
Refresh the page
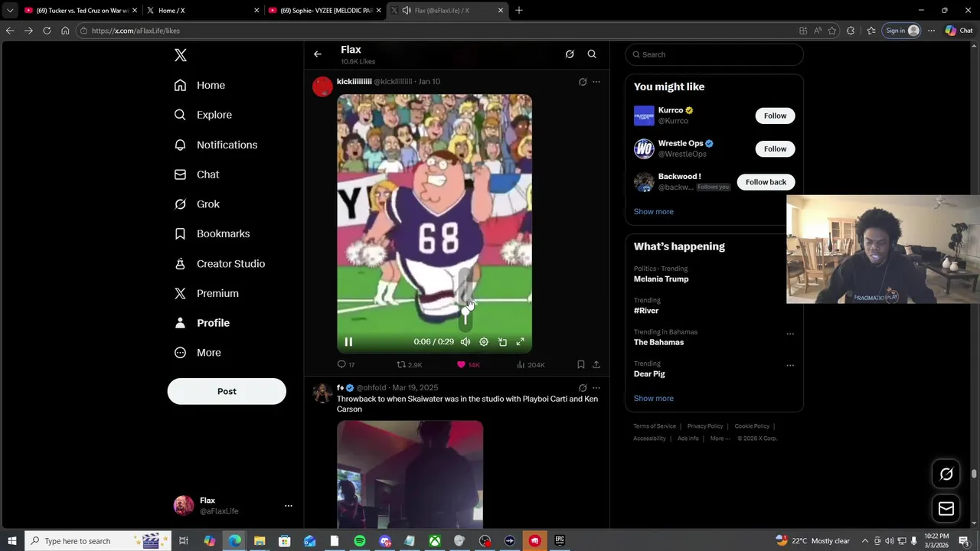coord(47,31)
